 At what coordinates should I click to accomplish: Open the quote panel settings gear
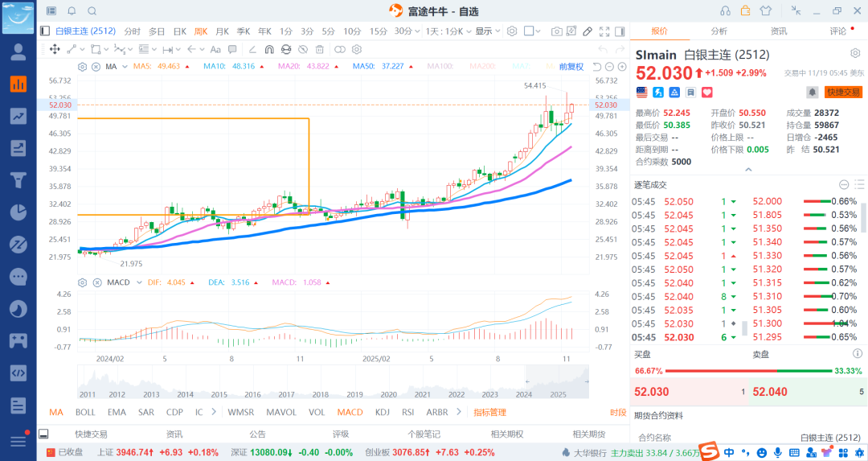(855, 54)
